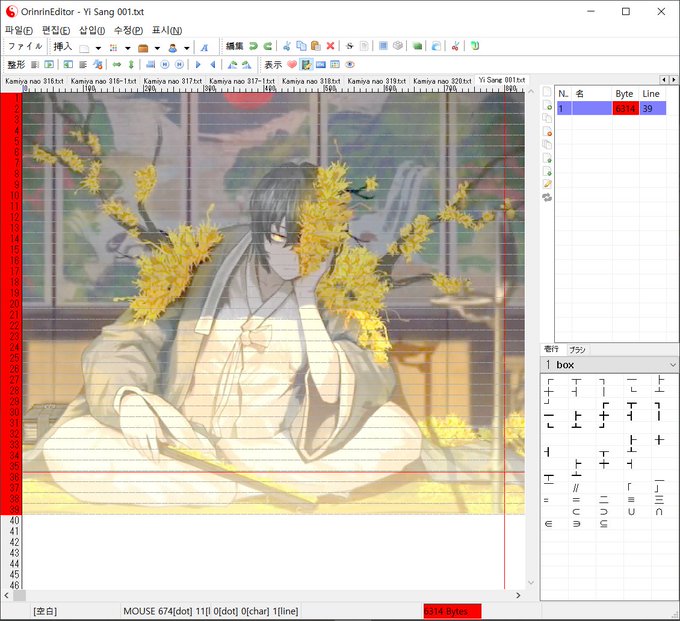The height and width of the screenshot is (621, 680).
Task: Open the dropdown arrow next to insert page icon
Action: coord(98,47)
